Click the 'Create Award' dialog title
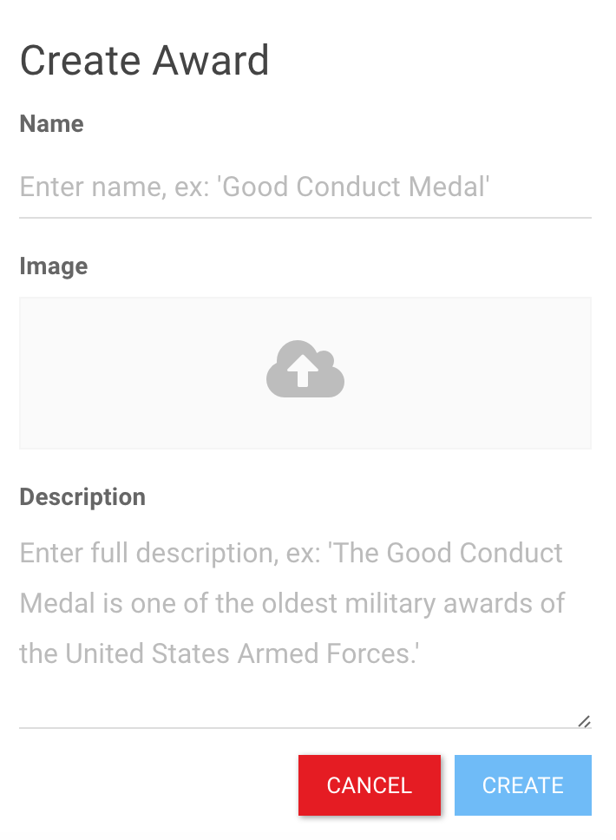The height and width of the screenshot is (840, 616). click(x=144, y=61)
